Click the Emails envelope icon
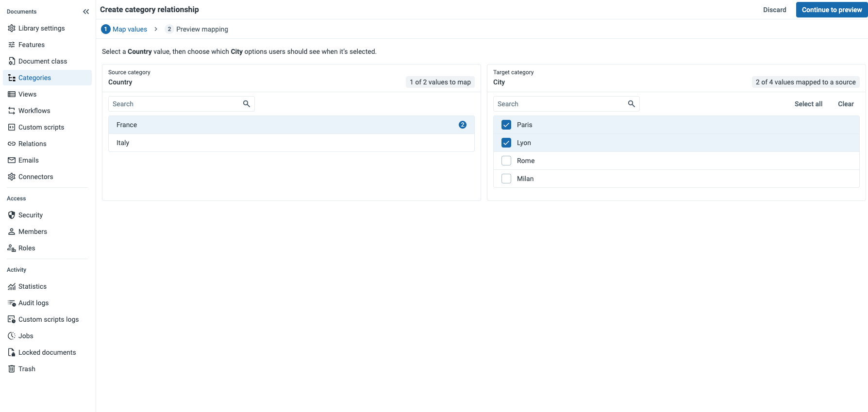This screenshot has width=868, height=412. 12,160
